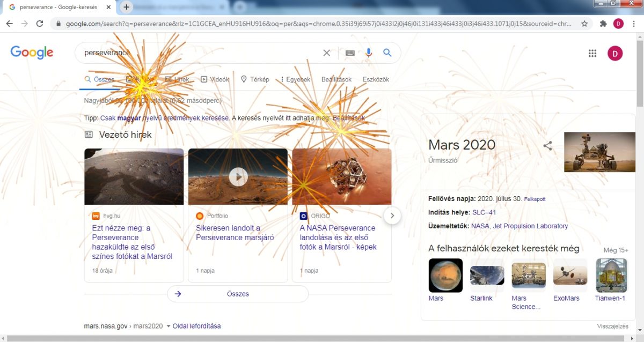Click the Összes button below news
This screenshot has height=342, width=644.
pos(238,294)
